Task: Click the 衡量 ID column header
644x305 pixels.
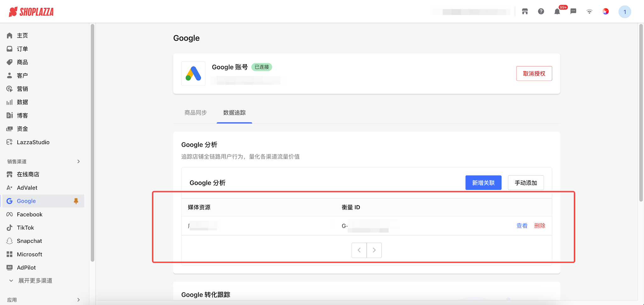Action: [x=351, y=207]
